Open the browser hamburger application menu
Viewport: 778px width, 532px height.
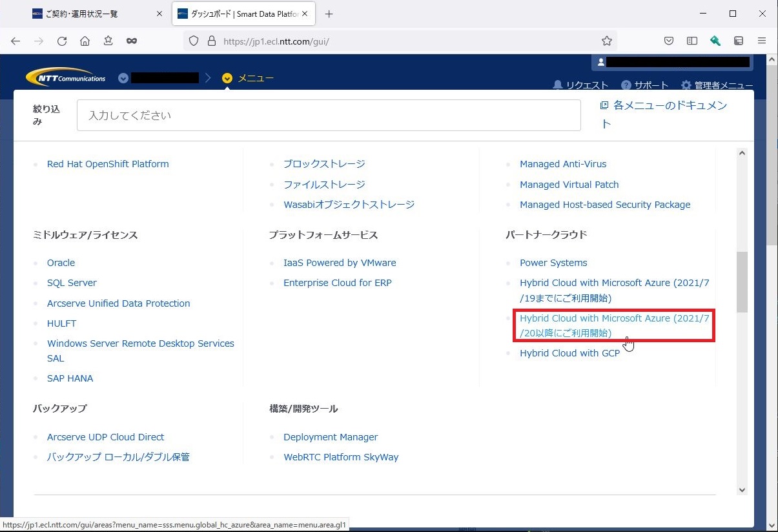click(762, 41)
